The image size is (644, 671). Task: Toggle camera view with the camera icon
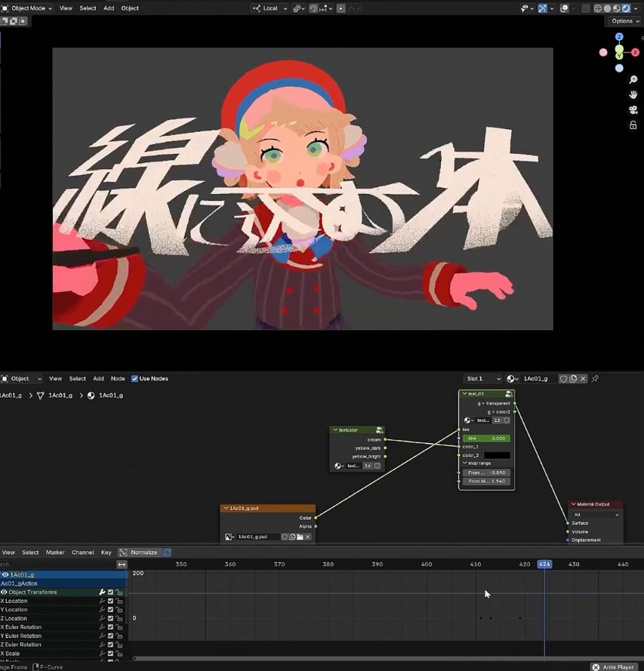tap(633, 110)
